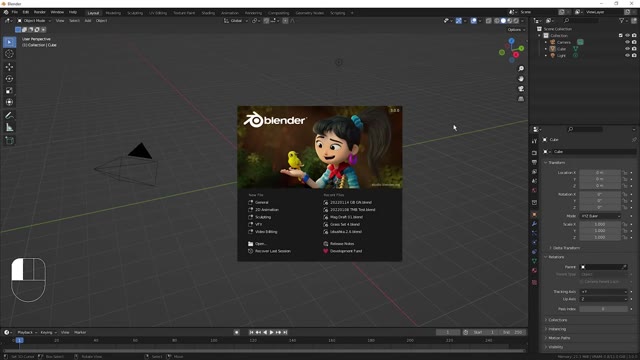Toggle visibility eye for Camera object
This screenshot has width=640, height=360.
pyautogui.click(x=627, y=42)
